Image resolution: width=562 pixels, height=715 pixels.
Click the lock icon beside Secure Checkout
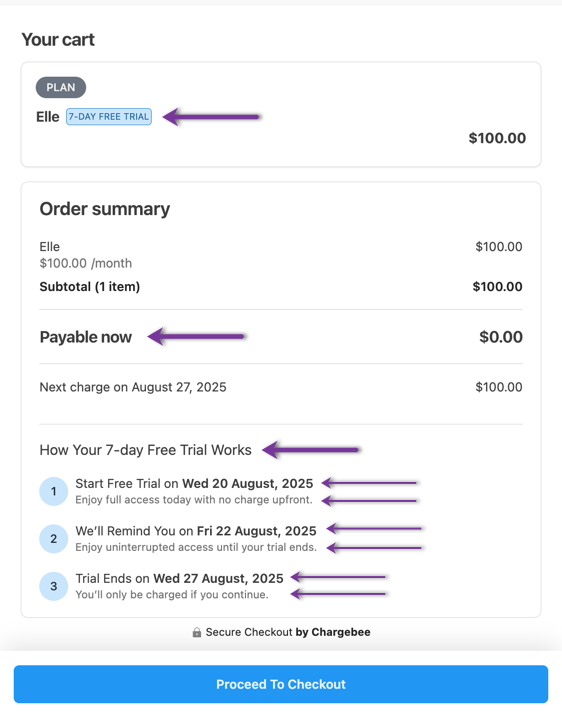tap(197, 632)
